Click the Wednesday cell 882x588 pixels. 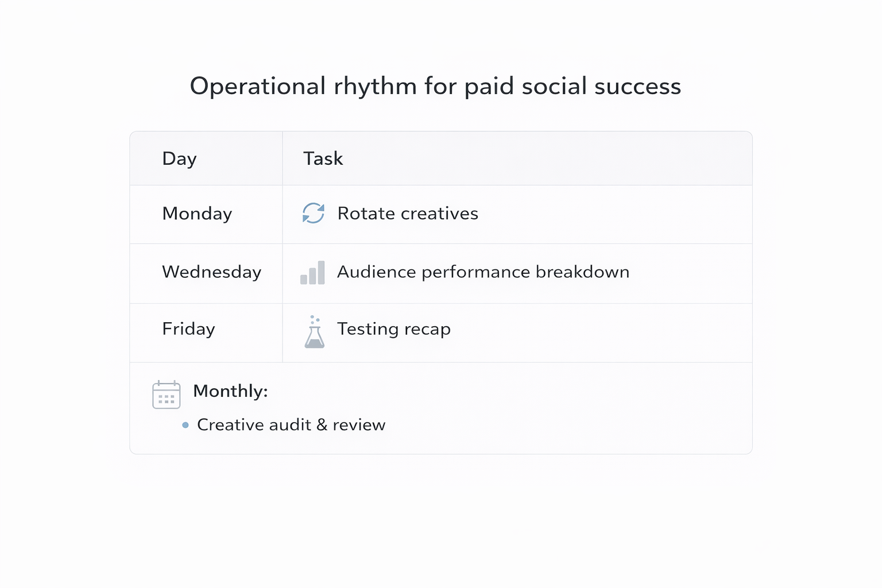[x=212, y=272]
